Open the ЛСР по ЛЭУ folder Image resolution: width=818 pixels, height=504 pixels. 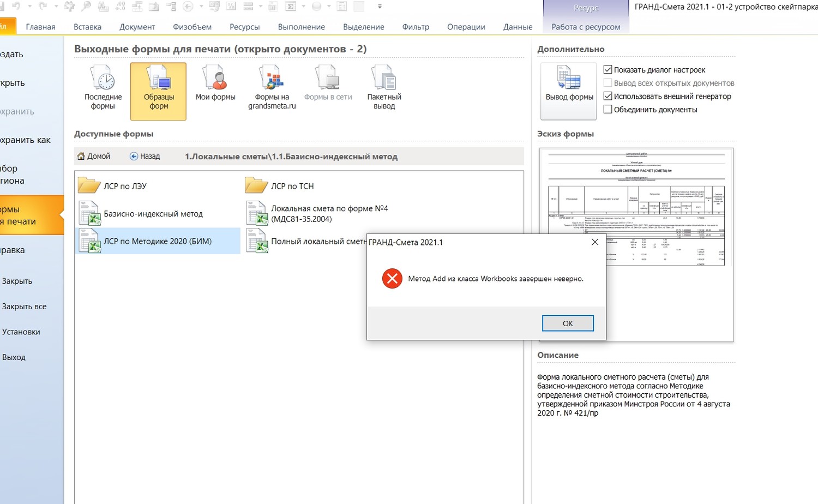coord(124,186)
